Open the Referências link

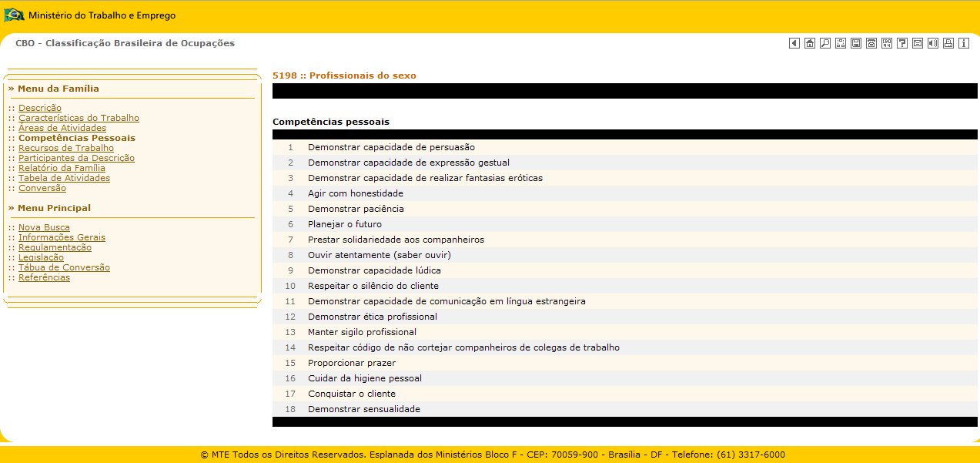44,277
